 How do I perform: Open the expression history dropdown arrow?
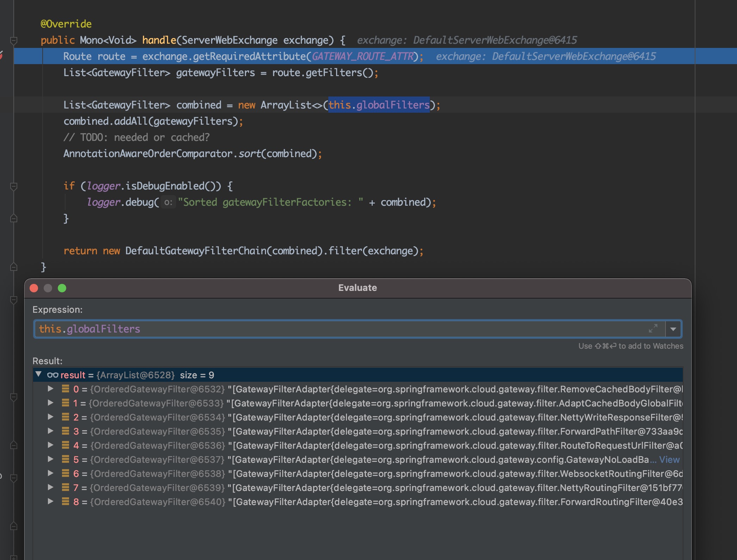point(673,329)
